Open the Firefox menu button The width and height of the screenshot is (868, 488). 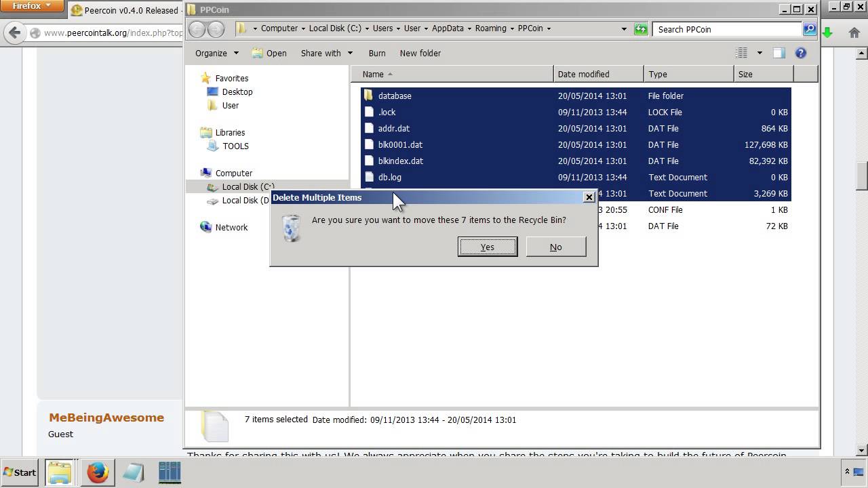coord(32,6)
